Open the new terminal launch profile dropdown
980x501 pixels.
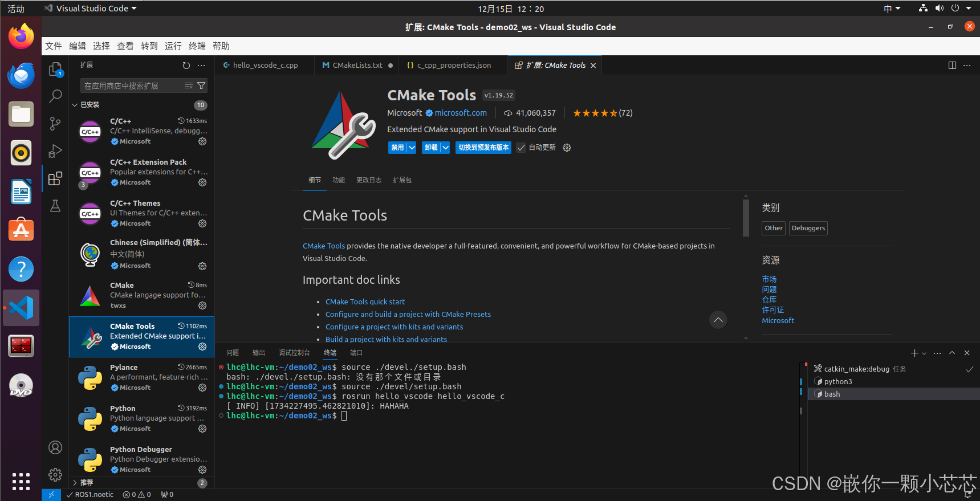[x=924, y=353]
